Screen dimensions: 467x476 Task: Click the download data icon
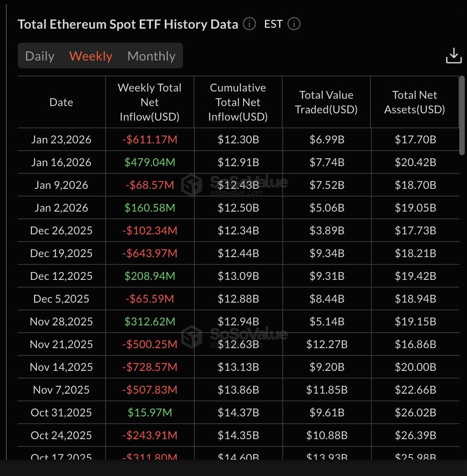[x=453, y=56]
